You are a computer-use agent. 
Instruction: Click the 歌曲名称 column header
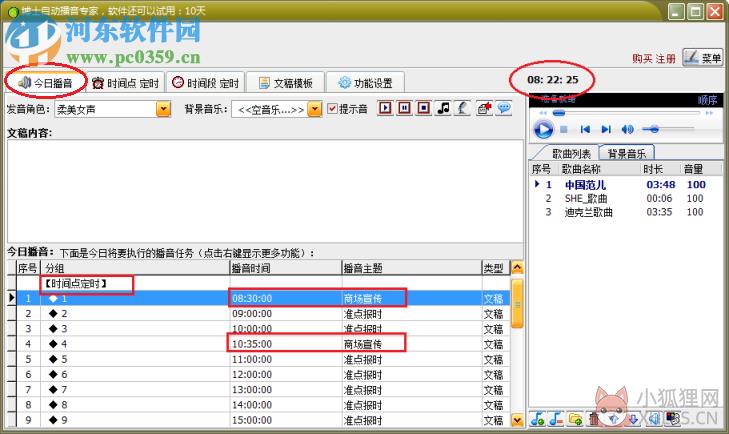pos(599,169)
